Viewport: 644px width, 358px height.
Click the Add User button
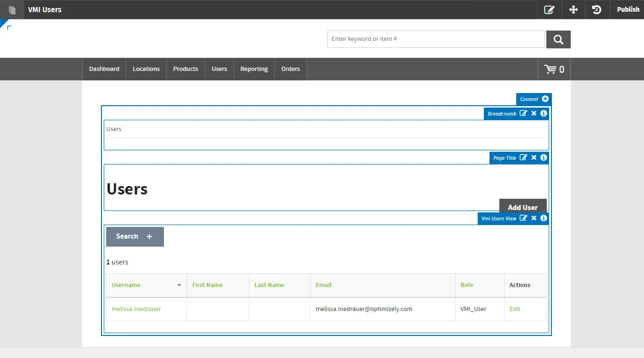click(x=523, y=207)
